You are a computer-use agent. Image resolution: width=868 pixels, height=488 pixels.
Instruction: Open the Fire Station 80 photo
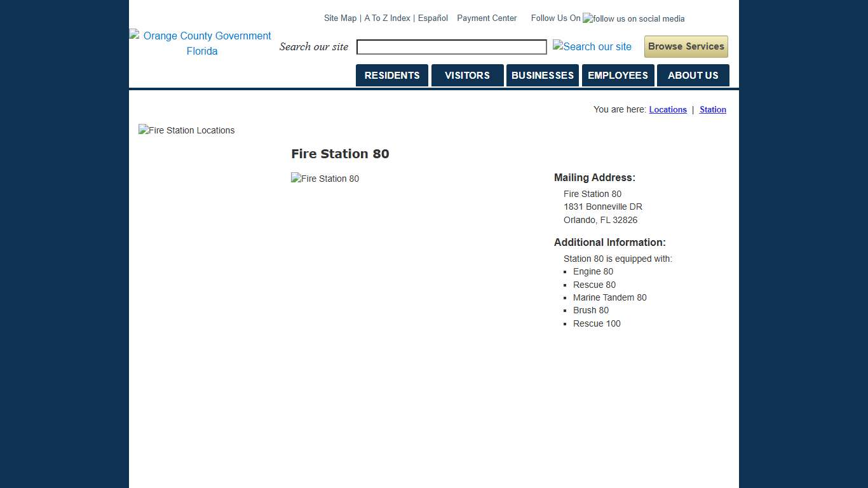coord(325,179)
